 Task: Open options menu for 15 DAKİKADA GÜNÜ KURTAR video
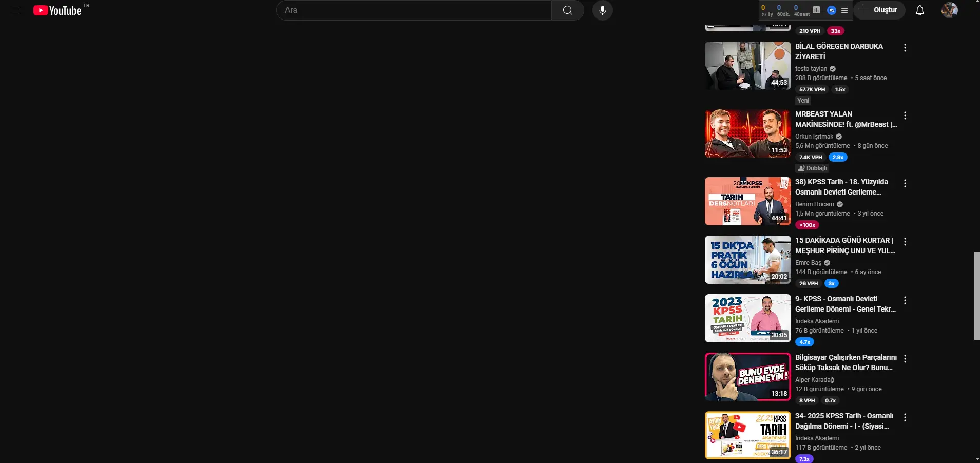pos(905,242)
